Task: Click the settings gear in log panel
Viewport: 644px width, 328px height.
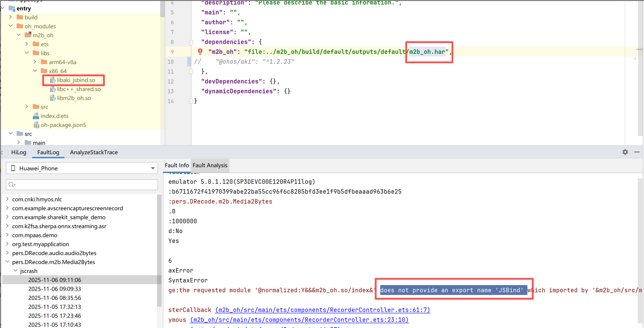Action: click(625, 152)
